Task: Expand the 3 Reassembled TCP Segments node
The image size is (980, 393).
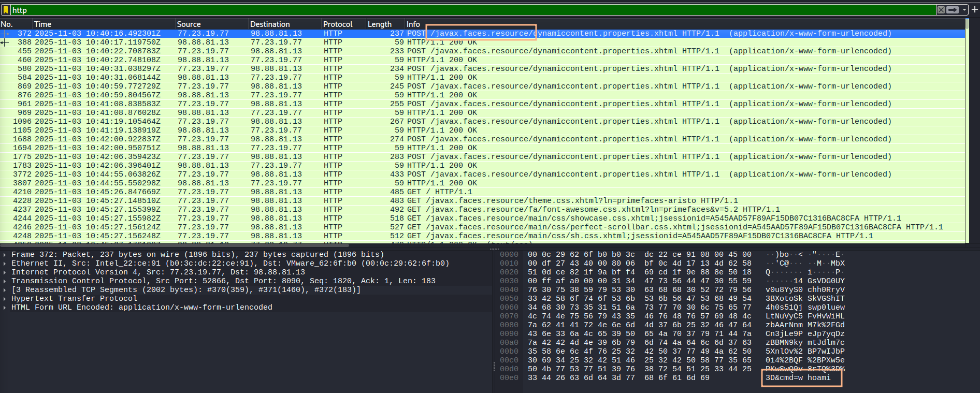Action: tap(5, 290)
